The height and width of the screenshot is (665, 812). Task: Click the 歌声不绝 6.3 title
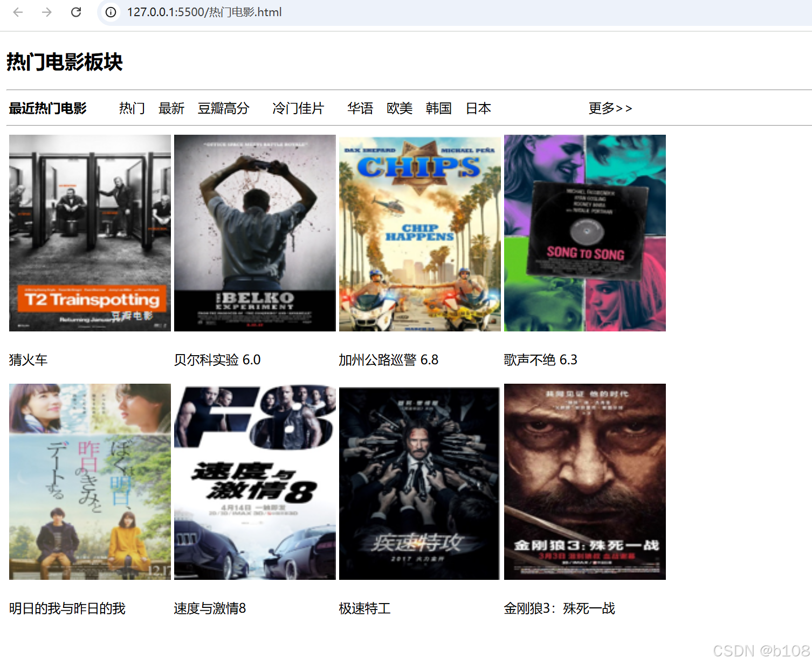541,359
